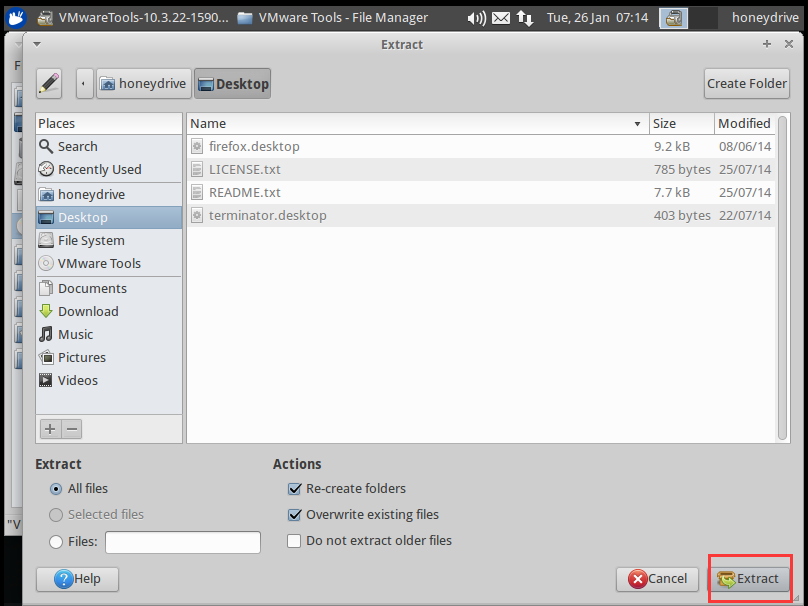The width and height of the screenshot is (808, 606).
Task: Click the LICENSE.txt file icon
Action: coord(196,169)
